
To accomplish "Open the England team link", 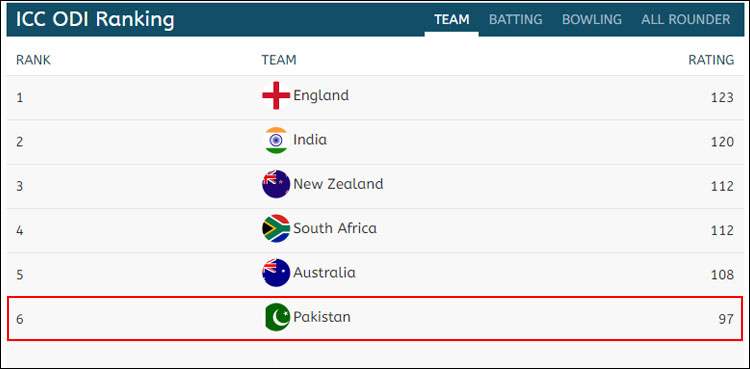I will click(321, 96).
